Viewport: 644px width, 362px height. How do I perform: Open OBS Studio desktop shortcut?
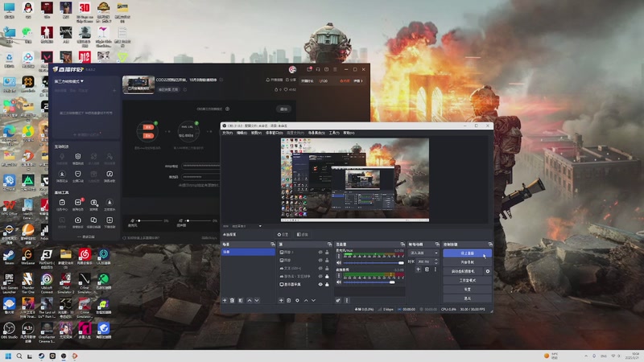[9, 331]
